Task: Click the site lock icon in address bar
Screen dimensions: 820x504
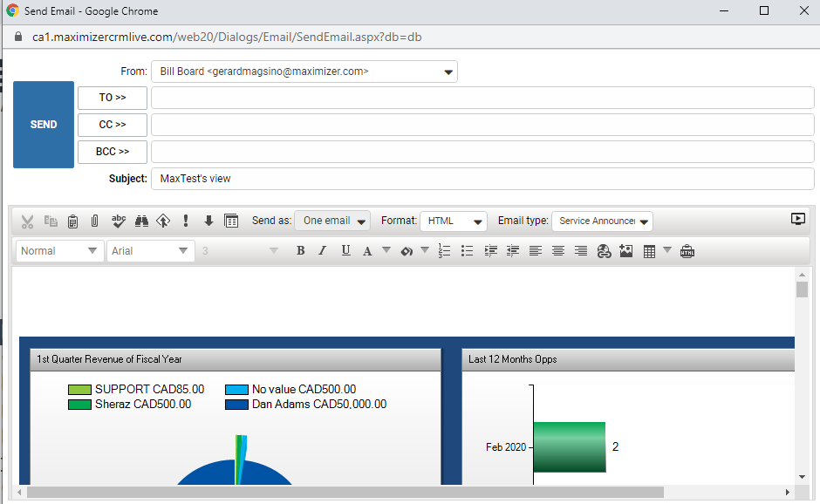Action: coord(18,37)
